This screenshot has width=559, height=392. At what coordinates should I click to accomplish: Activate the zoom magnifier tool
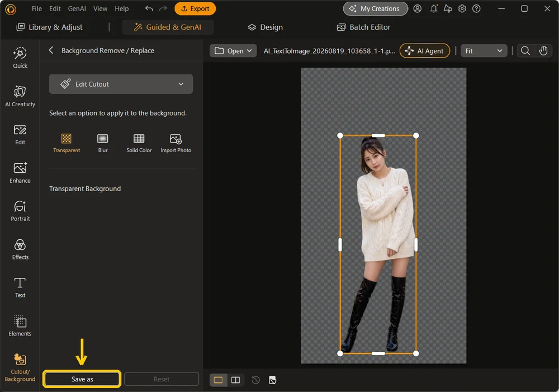pos(525,51)
